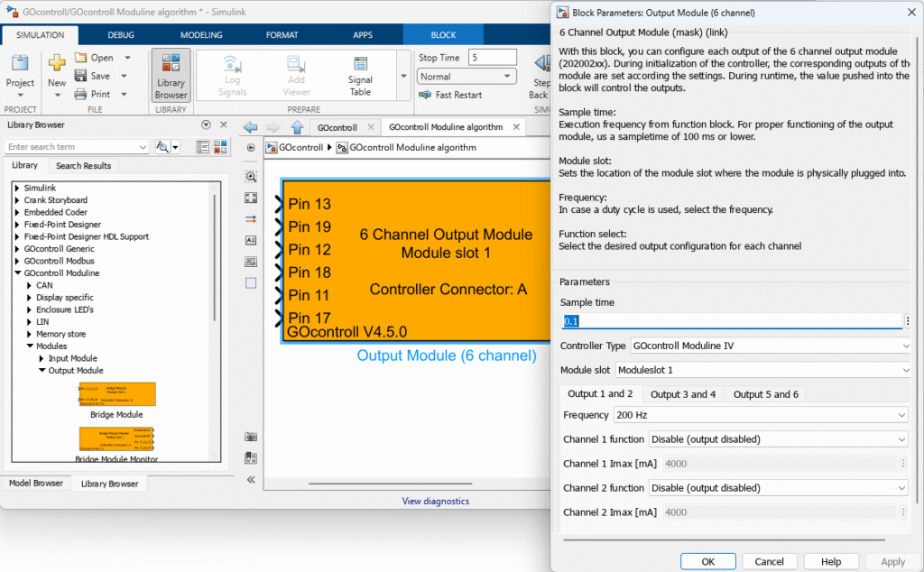Click the screenshot camera icon in palette

pyautogui.click(x=251, y=437)
